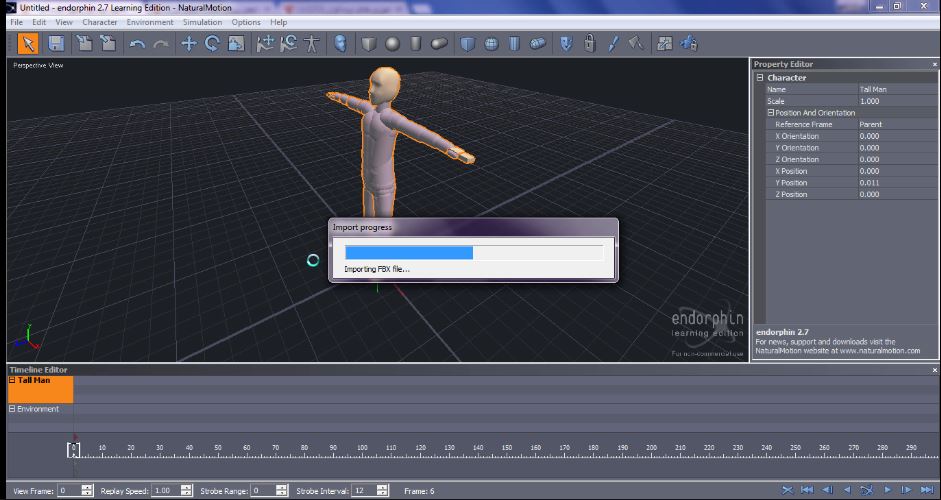Click the image tool after Rotate
The image size is (941, 500).
click(x=236, y=44)
